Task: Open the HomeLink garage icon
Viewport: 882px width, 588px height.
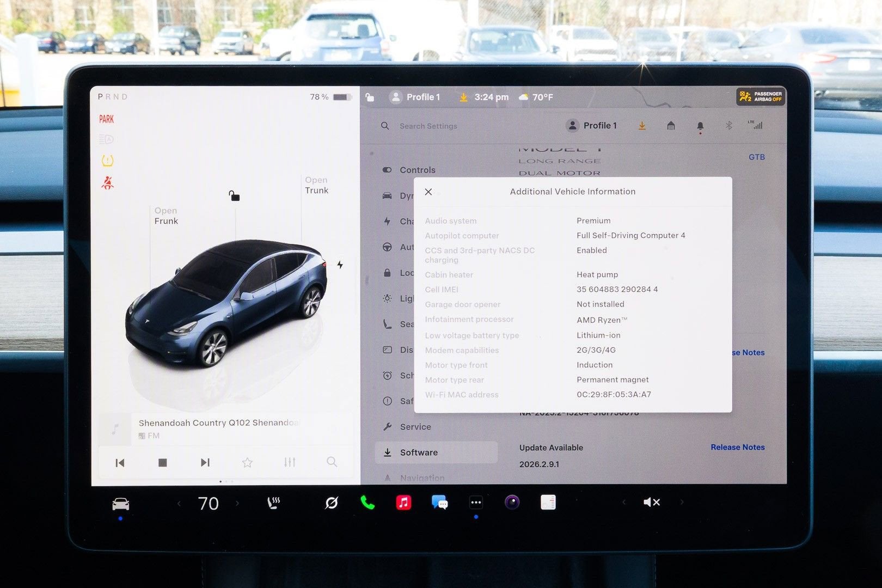Action: [x=671, y=126]
